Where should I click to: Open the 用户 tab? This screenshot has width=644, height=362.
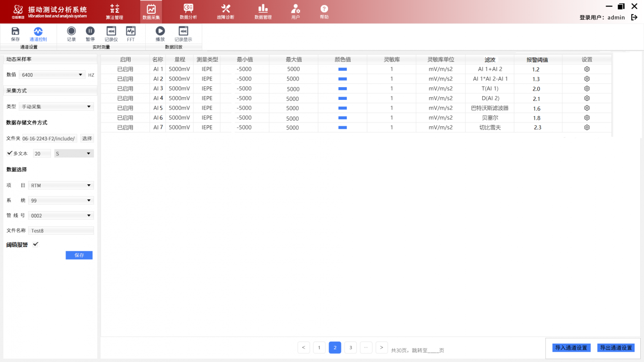pyautogui.click(x=296, y=12)
